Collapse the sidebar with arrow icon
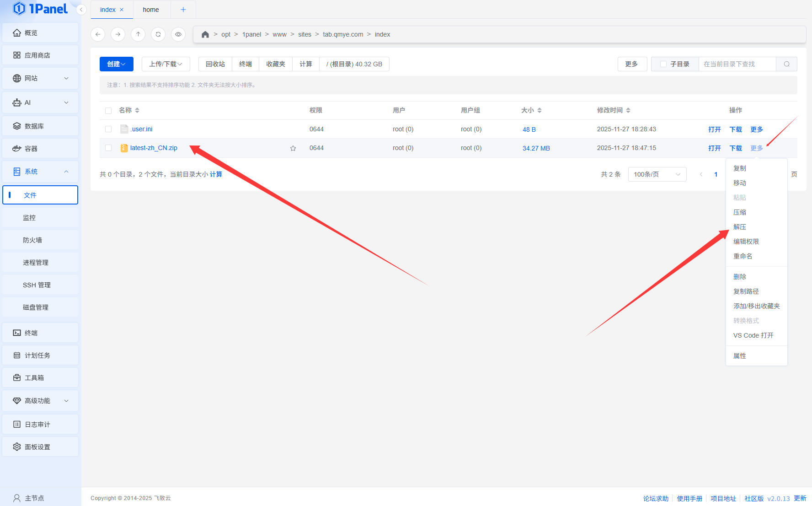This screenshot has width=812, height=506. pyautogui.click(x=81, y=10)
